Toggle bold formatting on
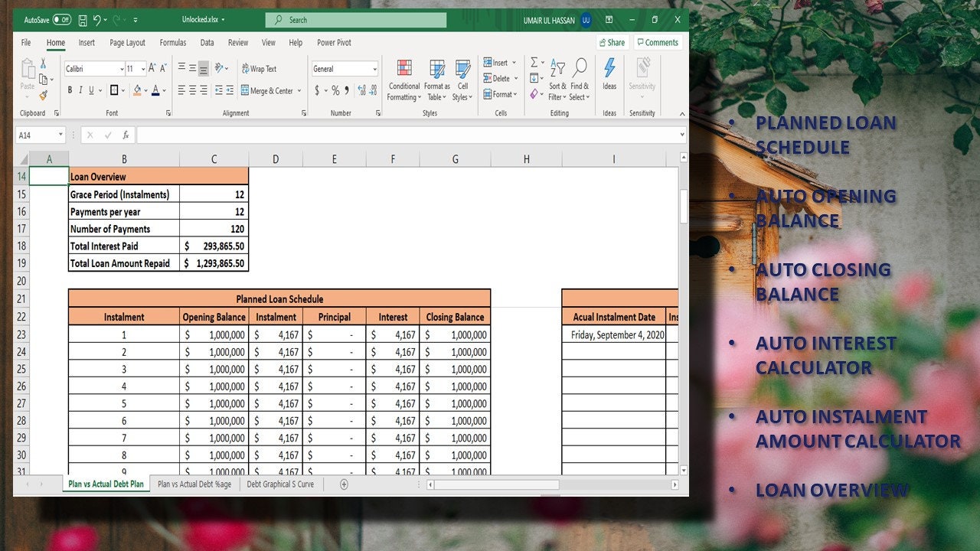This screenshot has width=980, height=551. point(70,90)
